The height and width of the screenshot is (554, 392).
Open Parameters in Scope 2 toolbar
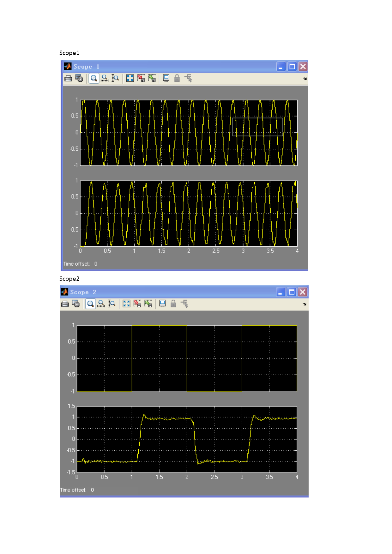pos(76,304)
